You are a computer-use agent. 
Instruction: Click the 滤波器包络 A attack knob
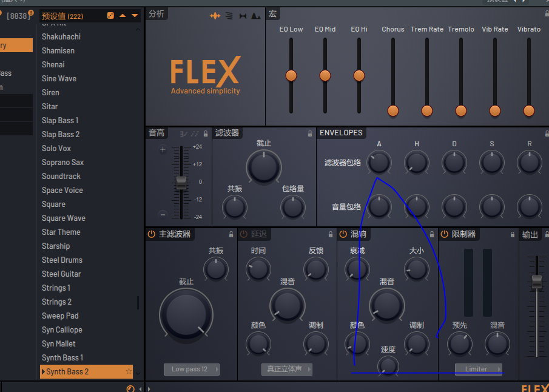point(379,163)
